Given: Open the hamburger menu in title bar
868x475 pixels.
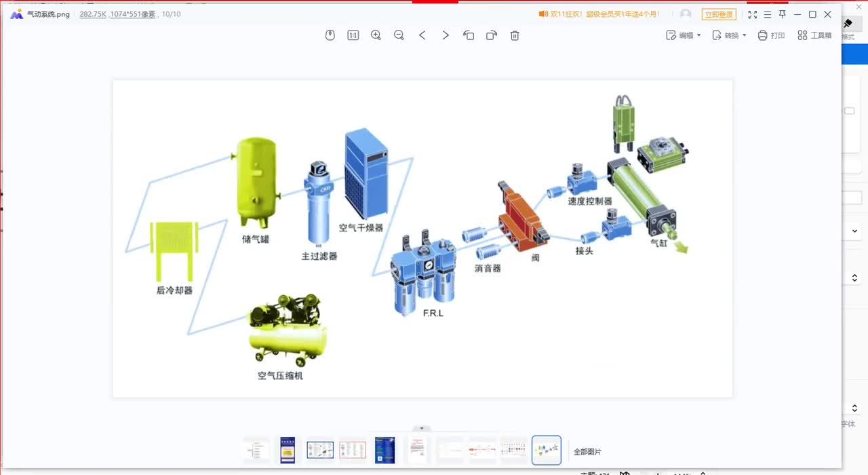Looking at the screenshot, I should pos(768,14).
